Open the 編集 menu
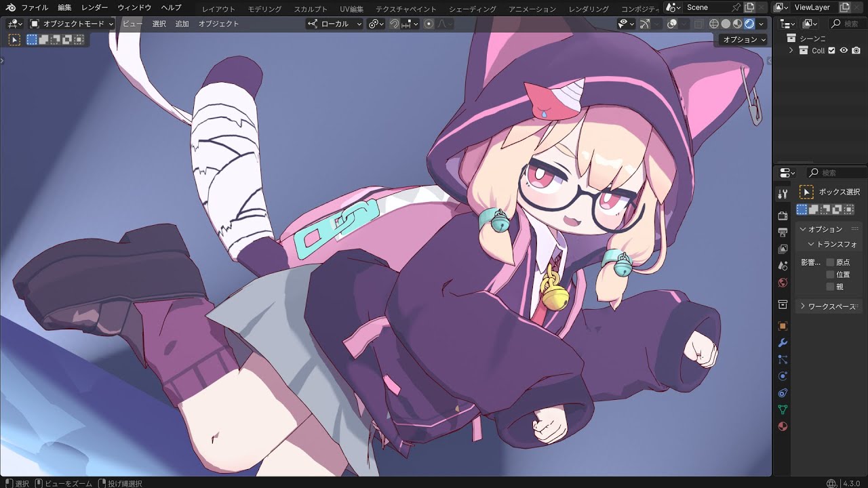Image resolution: width=868 pixels, height=488 pixels. pyautogui.click(x=64, y=7)
